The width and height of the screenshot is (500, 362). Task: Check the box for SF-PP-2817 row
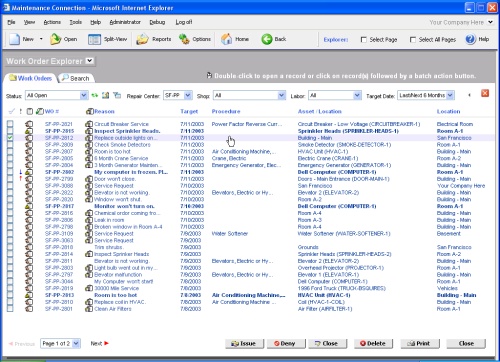click(x=10, y=206)
